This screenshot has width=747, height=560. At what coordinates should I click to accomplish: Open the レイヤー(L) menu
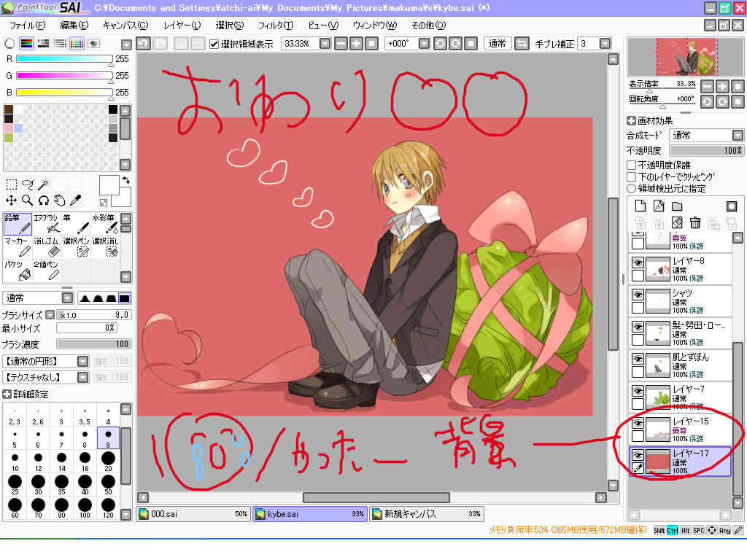tap(182, 26)
